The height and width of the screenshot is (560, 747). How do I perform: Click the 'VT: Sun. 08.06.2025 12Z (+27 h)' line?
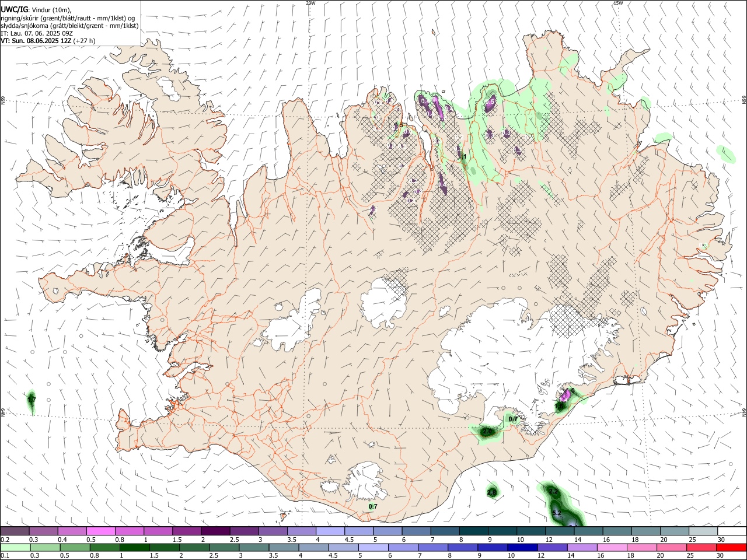48,41
